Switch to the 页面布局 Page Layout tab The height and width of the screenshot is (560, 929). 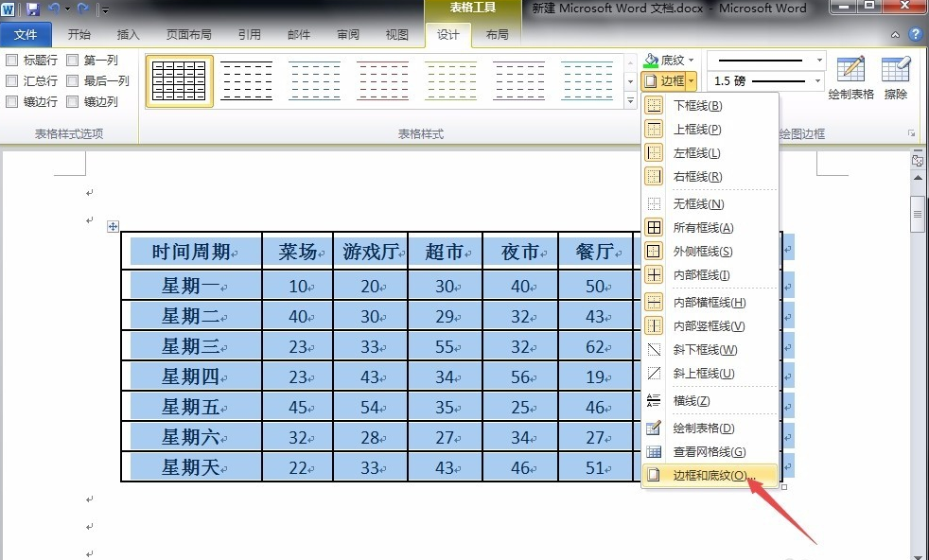point(188,34)
